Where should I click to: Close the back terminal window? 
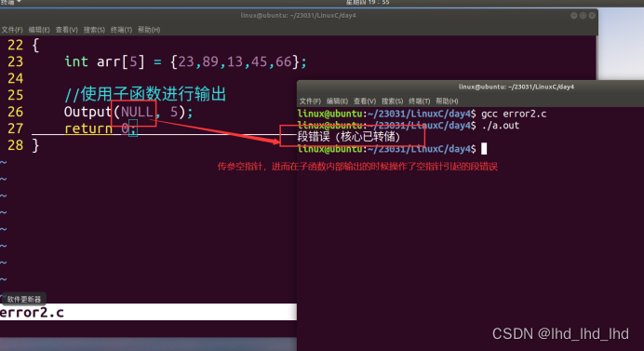coord(592,16)
